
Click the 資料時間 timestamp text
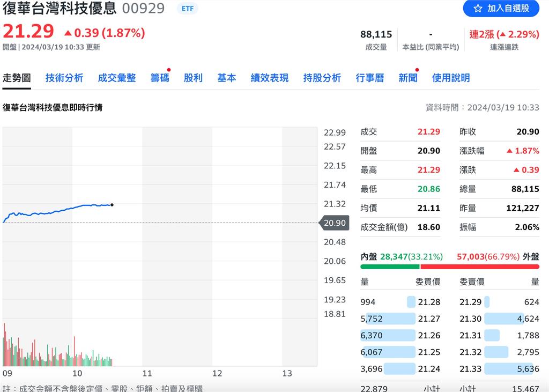(482, 108)
